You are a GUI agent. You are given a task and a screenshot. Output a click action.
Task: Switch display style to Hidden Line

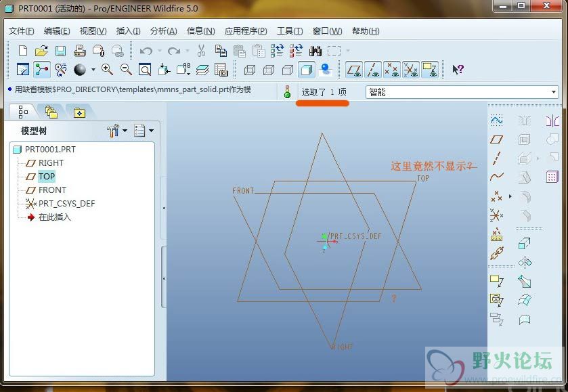point(268,70)
